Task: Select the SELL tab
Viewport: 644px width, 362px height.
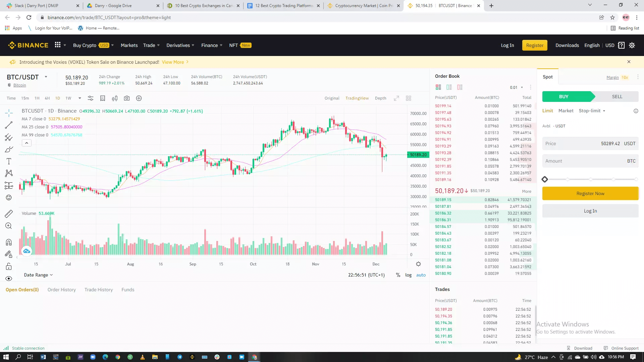Action: [x=617, y=97]
